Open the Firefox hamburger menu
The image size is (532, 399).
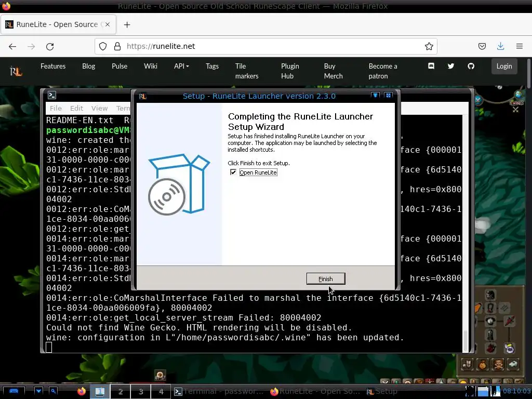point(520,46)
